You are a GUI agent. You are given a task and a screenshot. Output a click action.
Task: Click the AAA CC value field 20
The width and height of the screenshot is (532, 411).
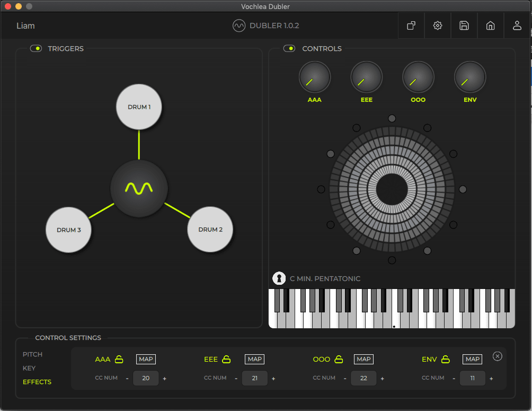tap(146, 378)
